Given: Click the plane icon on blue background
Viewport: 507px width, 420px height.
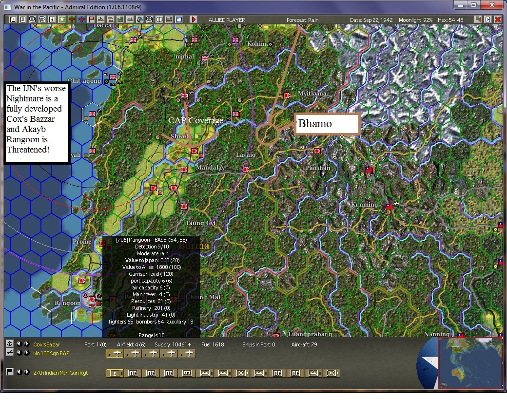Looking at the screenshot, I should pos(81,19).
